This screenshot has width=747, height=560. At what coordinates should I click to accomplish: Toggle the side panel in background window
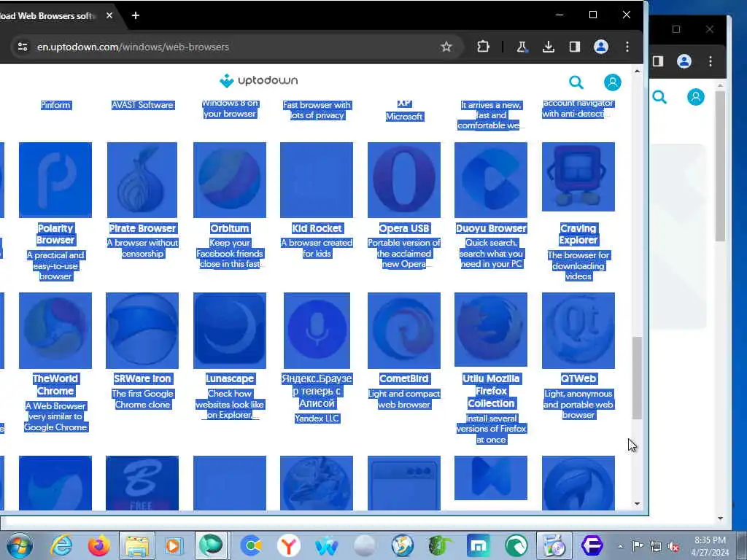click(x=658, y=61)
